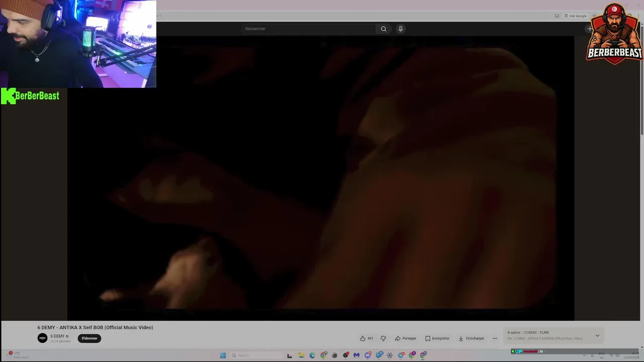This screenshot has width=644, height=362.
Task: Open the Malwarebytes M taskbar icon
Action: point(357,355)
